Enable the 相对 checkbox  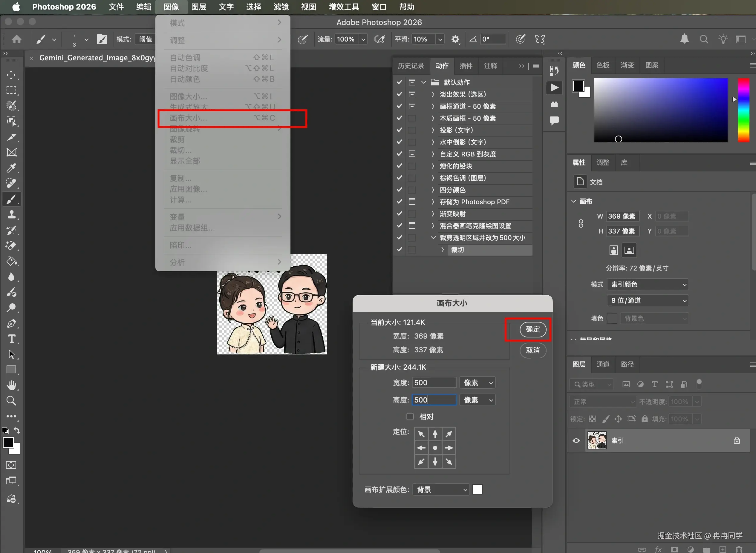point(410,417)
